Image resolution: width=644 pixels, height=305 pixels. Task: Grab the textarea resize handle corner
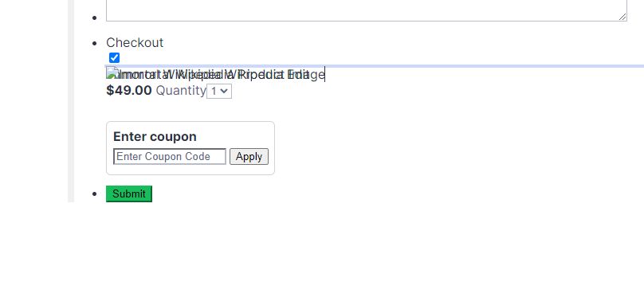pos(622,17)
